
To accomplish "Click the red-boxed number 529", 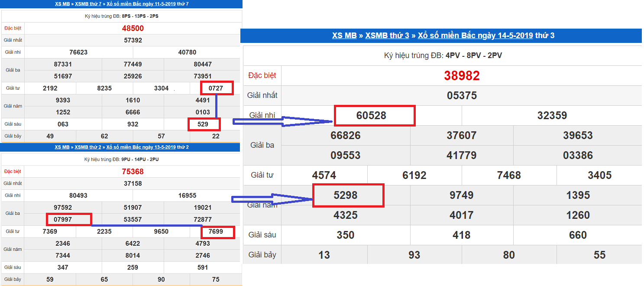I will click(203, 124).
